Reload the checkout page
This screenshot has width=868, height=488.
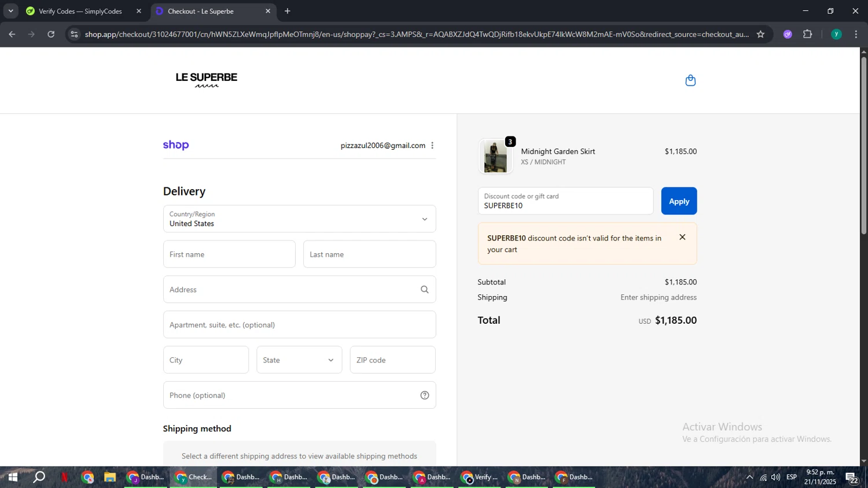51,34
